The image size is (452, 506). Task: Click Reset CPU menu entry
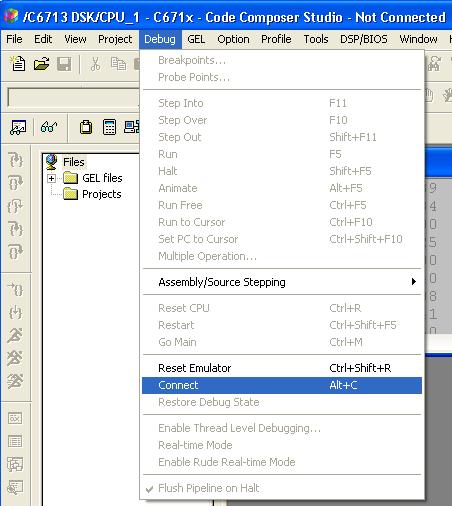[282, 308]
